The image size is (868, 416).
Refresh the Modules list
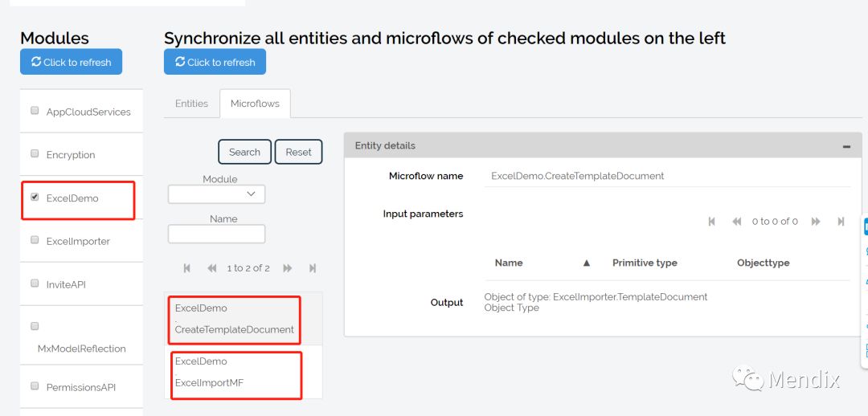click(71, 62)
